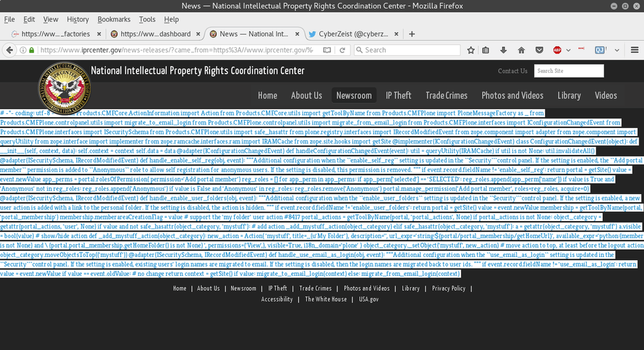This screenshot has width=644, height=350.
Task: Open the Help menu
Action: (171, 20)
